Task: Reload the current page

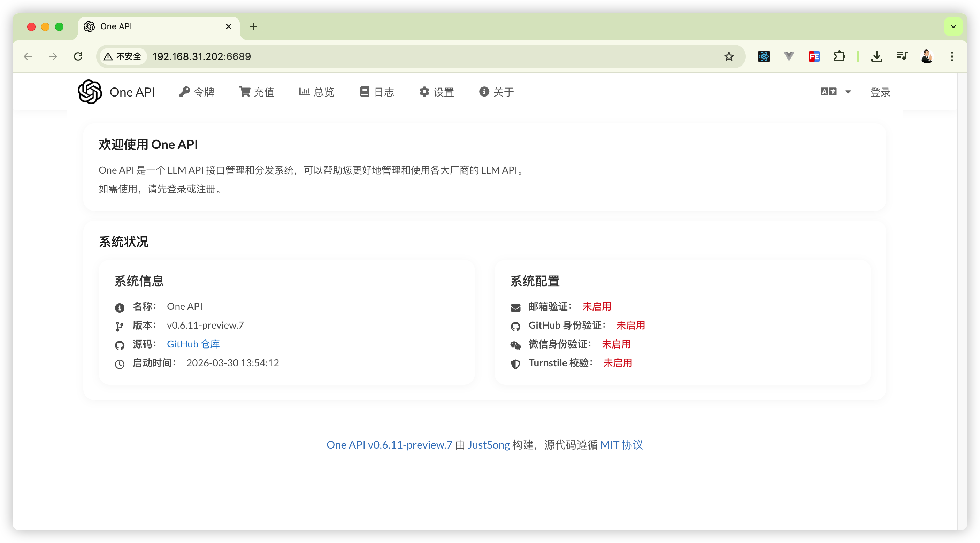Action: 78,57
